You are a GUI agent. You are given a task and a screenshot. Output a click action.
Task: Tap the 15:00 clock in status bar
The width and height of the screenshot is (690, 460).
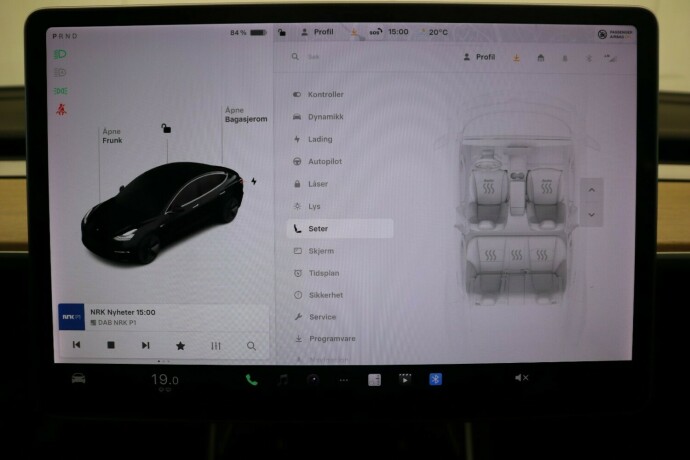pyautogui.click(x=398, y=32)
